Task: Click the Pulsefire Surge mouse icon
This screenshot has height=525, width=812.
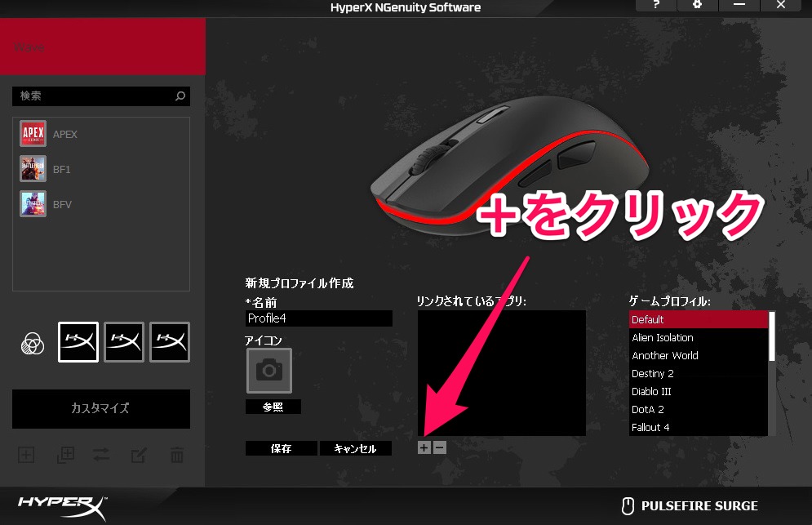Action: (x=627, y=506)
